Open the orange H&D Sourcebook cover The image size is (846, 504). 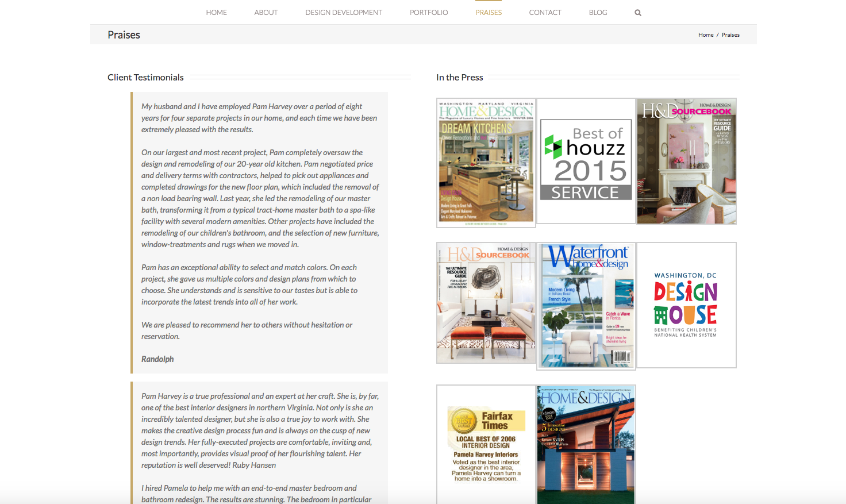coord(486,303)
